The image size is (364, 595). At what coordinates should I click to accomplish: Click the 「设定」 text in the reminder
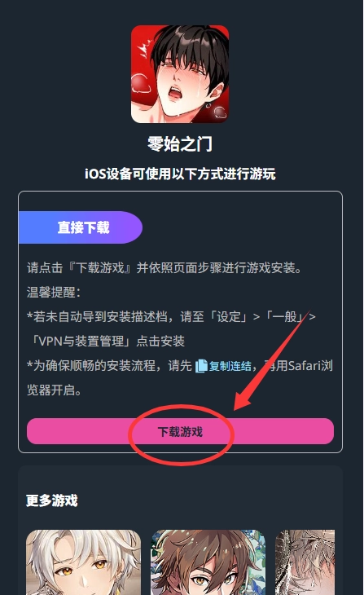(x=229, y=316)
